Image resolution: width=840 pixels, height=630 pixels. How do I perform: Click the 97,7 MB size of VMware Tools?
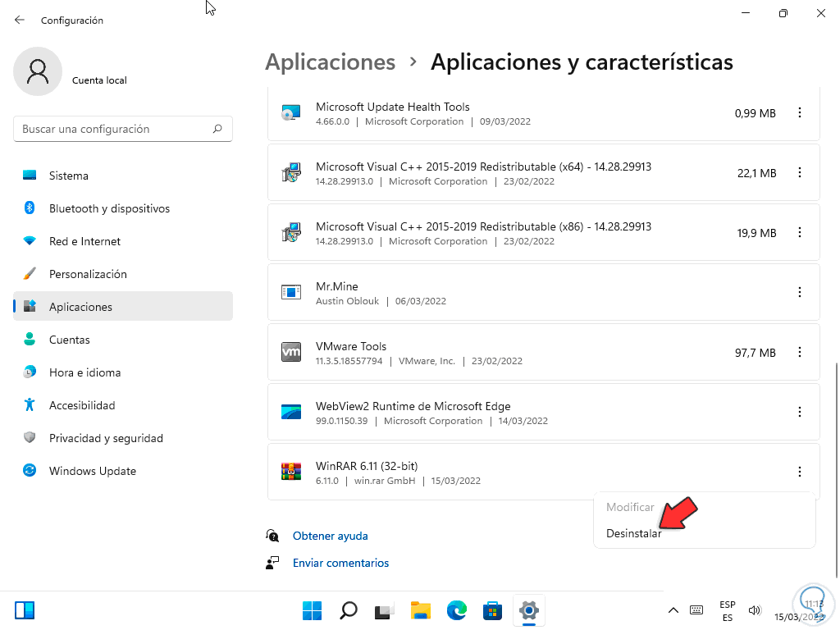(756, 353)
